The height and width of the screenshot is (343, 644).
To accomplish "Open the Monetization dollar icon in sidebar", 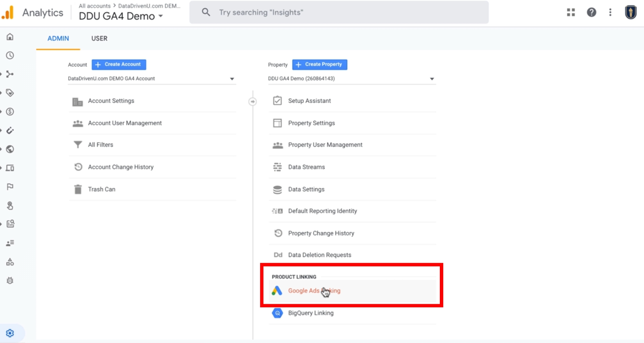I will pyautogui.click(x=10, y=112).
